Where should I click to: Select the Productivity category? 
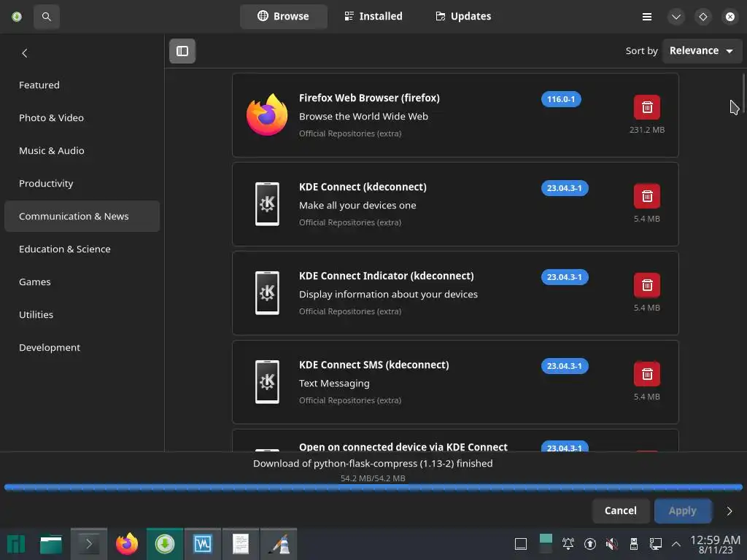[x=82, y=183]
